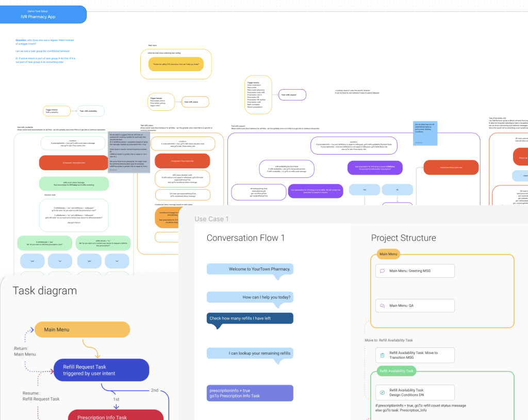The height and width of the screenshot is (420, 528).
Task: Click the 'Task refill_request' description above purple container
Action: [x=275, y=128]
